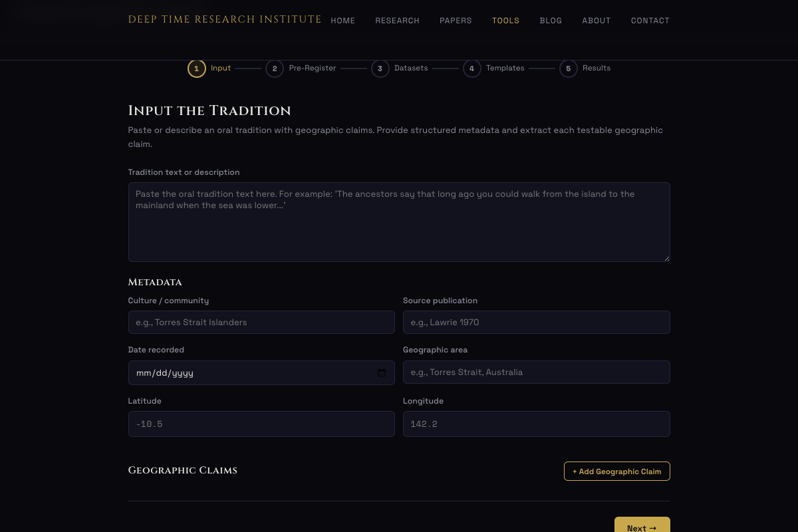Focus the Tradition text description area
Image resolution: width=798 pixels, height=532 pixels.
399,222
